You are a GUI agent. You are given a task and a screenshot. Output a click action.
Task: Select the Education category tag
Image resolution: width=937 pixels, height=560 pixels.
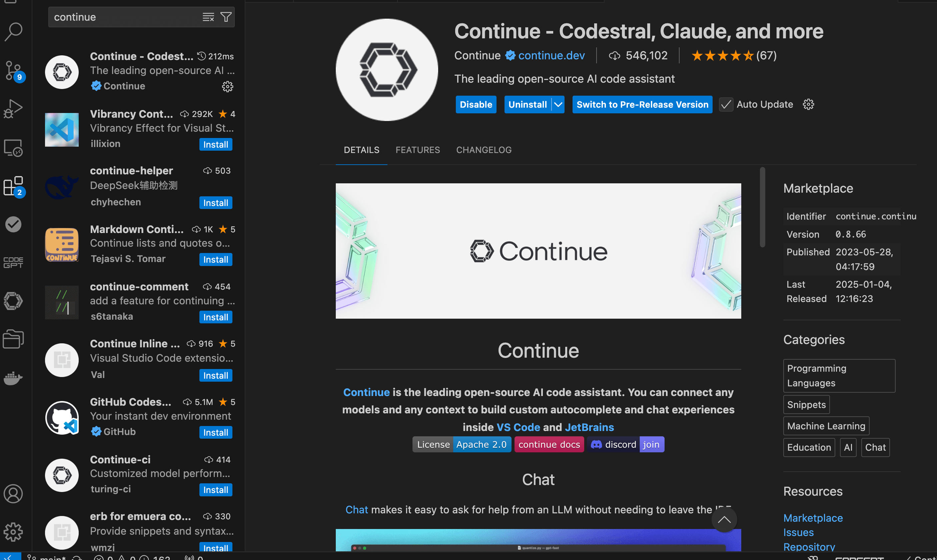pos(809,448)
